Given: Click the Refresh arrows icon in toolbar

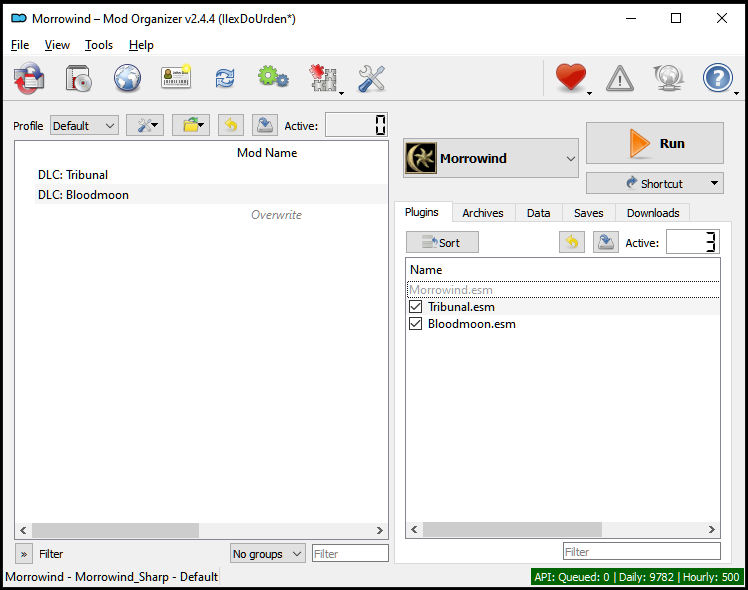Looking at the screenshot, I should coord(225,78).
